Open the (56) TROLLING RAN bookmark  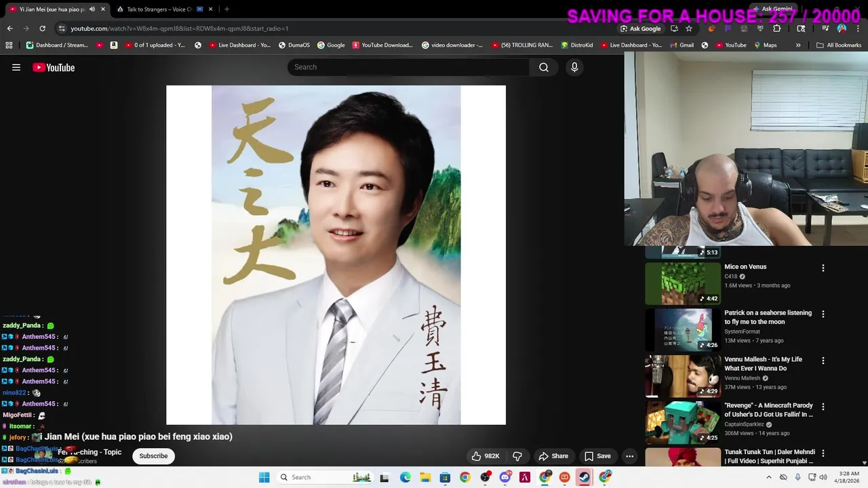pos(521,45)
